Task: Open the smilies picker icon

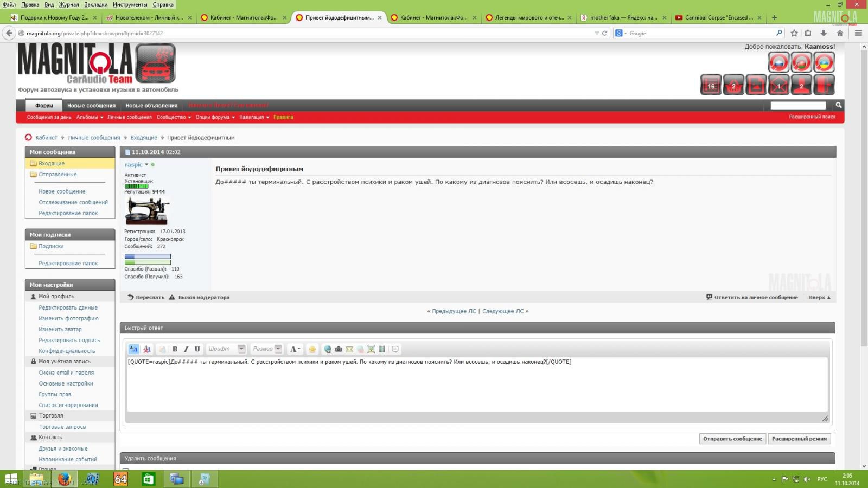Action: click(312, 349)
